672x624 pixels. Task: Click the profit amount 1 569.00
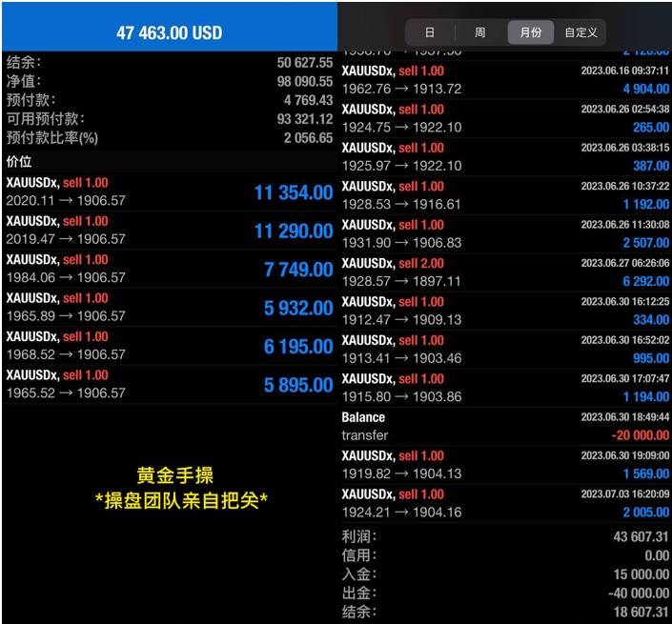click(x=646, y=474)
